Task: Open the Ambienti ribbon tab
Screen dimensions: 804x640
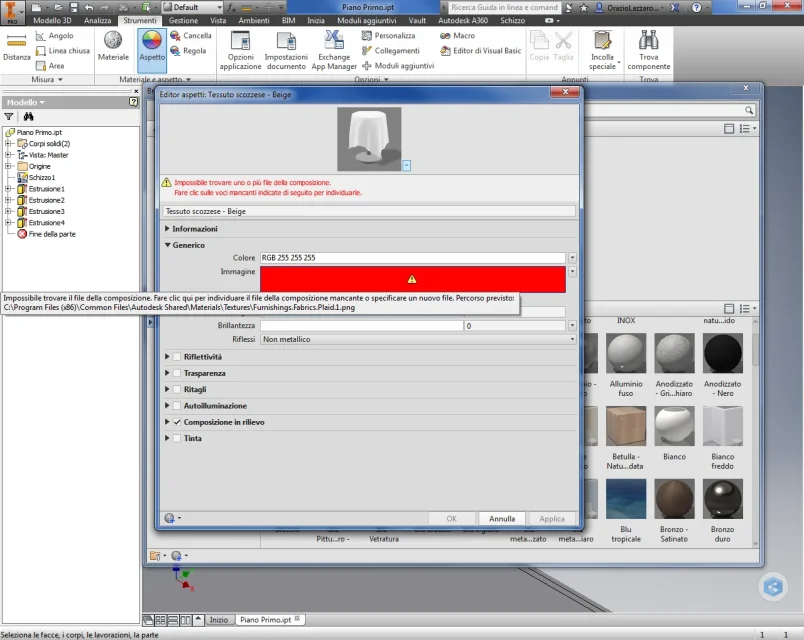Action: 254,21
